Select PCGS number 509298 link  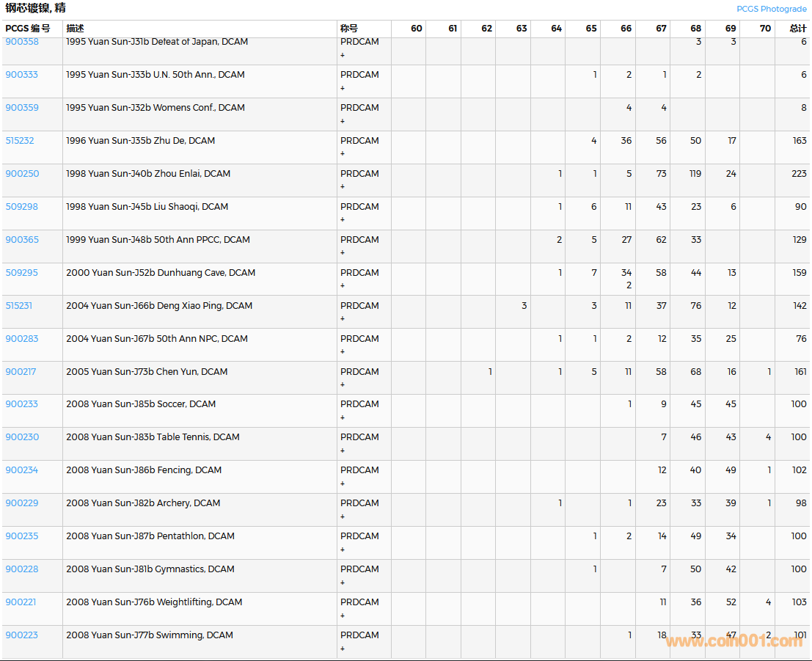22,207
